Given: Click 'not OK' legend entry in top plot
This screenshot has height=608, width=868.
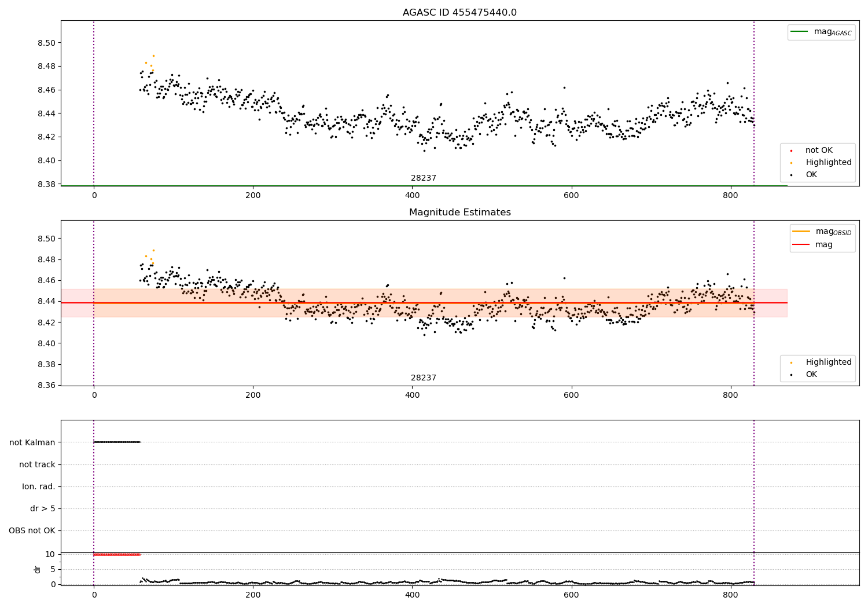Looking at the screenshot, I should point(819,151).
